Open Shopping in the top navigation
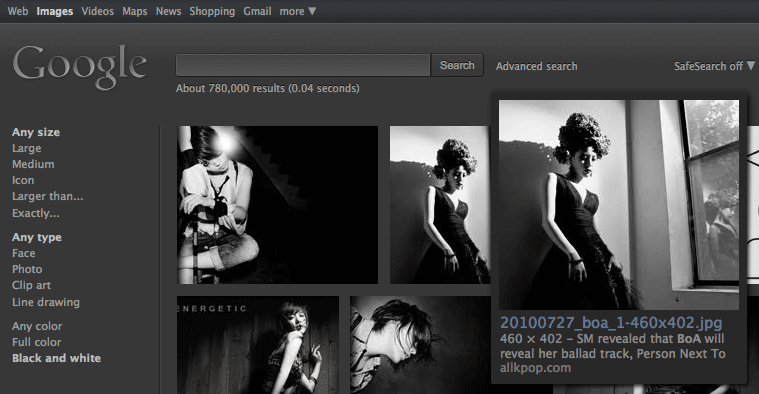Screen dimensions: 759x394 [212, 11]
